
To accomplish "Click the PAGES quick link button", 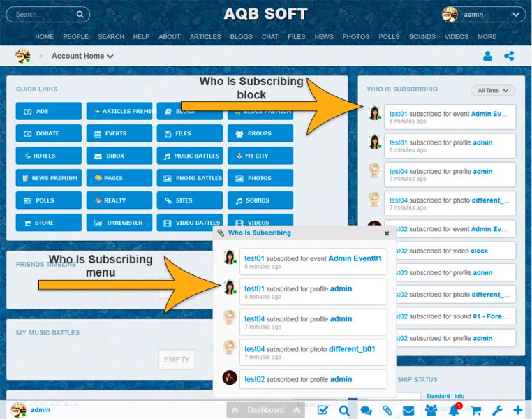I will [119, 178].
